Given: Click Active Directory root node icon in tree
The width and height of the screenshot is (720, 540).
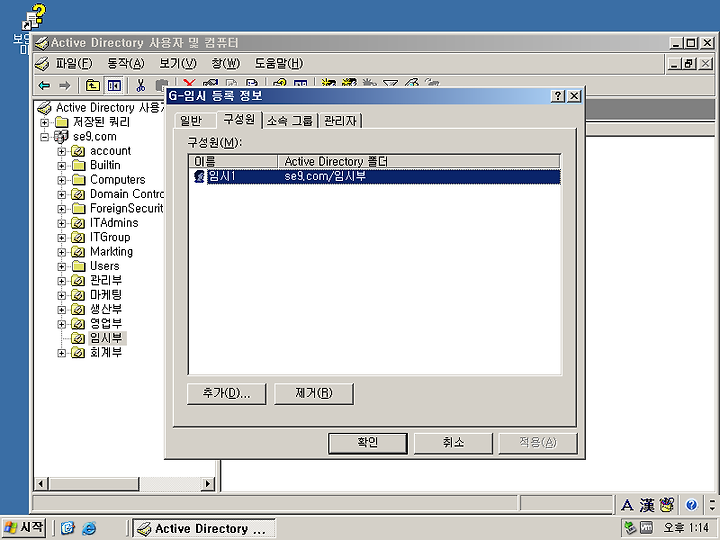Looking at the screenshot, I should coord(44,108).
